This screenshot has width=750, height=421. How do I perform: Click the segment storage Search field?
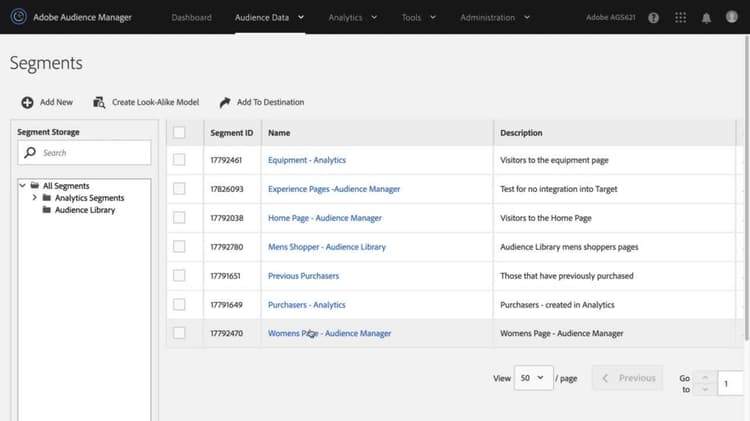pos(85,153)
